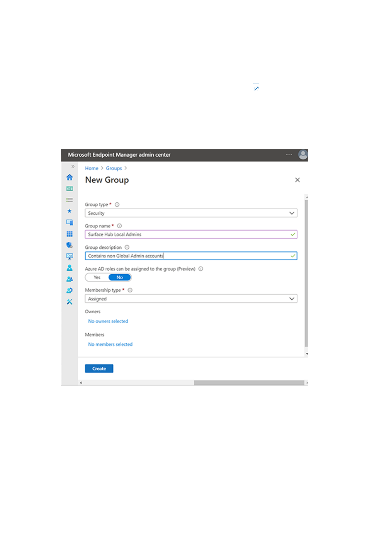Open the Users icon in the sidebar
392x555 pixels.
click(69, 268)
